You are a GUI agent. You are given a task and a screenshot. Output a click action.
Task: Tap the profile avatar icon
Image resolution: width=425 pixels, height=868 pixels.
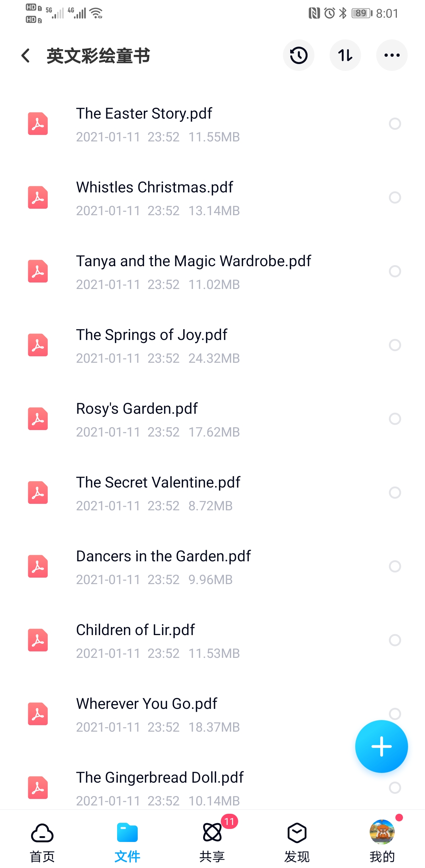(x=382, y=832)
